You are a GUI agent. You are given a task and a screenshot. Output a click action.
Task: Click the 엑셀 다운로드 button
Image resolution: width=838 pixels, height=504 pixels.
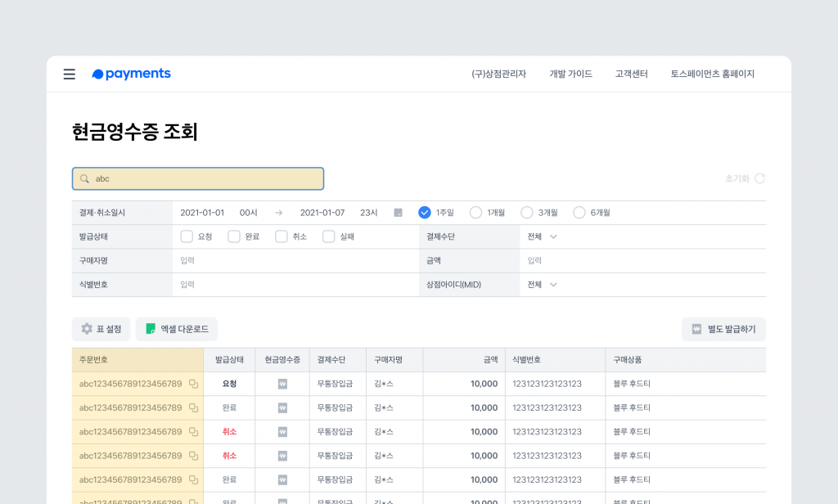pyautogui.click(x=177, y=329)
